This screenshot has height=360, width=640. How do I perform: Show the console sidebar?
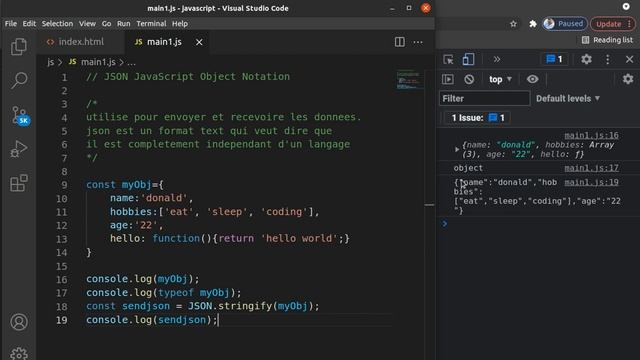pyautogui.click(x=448, y=79)
